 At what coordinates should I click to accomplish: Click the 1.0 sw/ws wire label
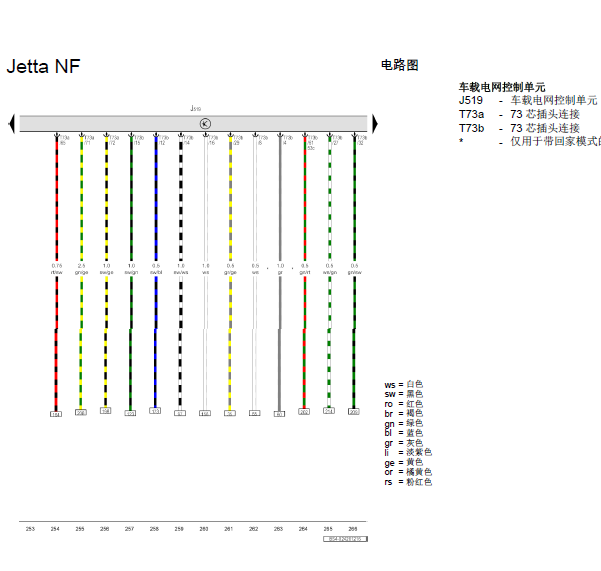pyautogui.click(x=181, y=269)
